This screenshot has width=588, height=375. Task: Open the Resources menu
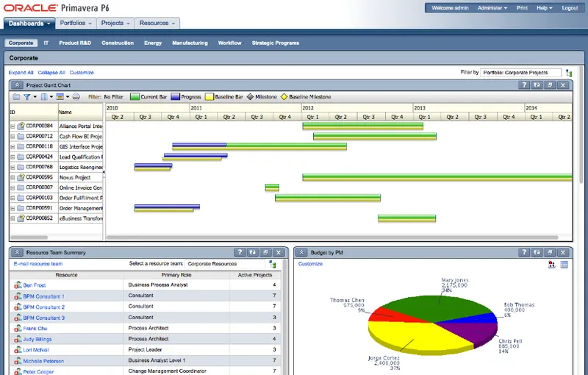click(x=157, y=23)
